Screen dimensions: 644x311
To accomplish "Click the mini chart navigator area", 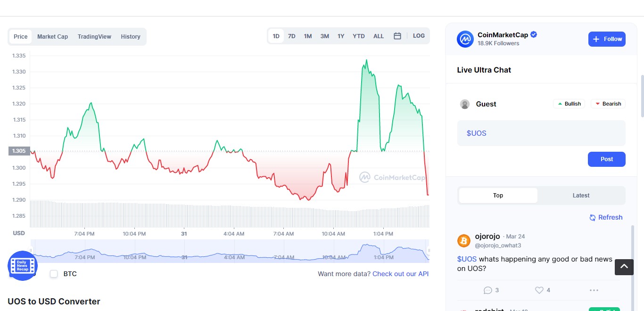I will [230, 251].
